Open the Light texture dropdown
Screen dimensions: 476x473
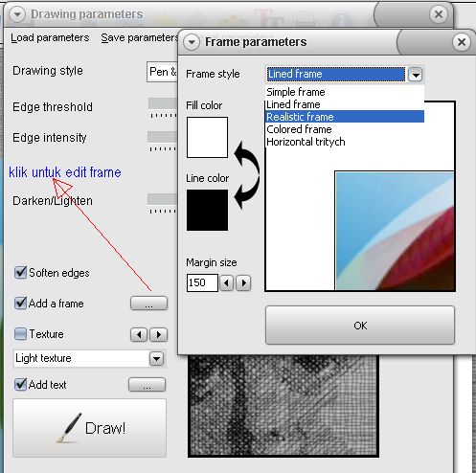tap(89, 358)
